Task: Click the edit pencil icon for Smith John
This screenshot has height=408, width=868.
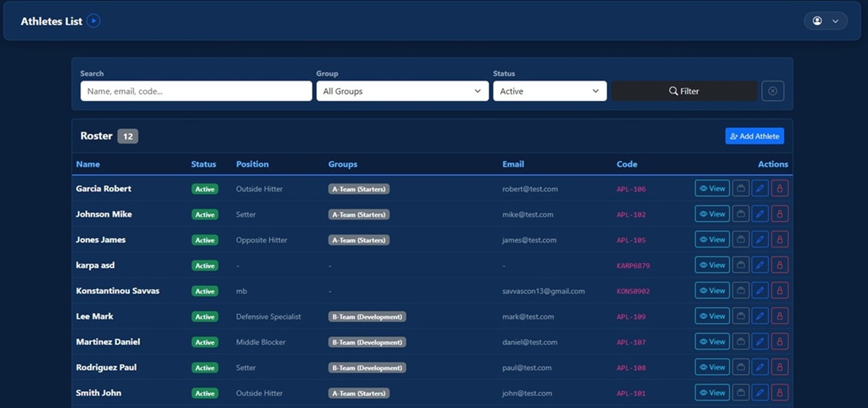Action: click(759, 392)
